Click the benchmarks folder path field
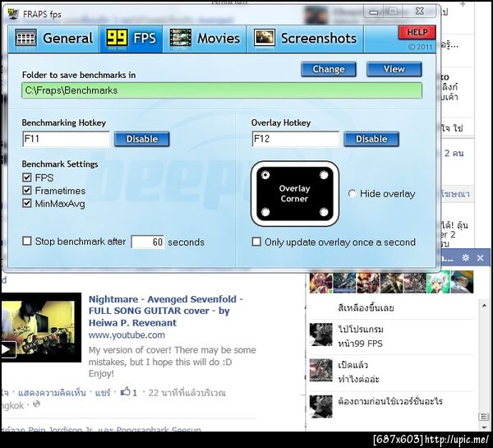The width and height of the screenshot is (493, 448). [222, 90]
